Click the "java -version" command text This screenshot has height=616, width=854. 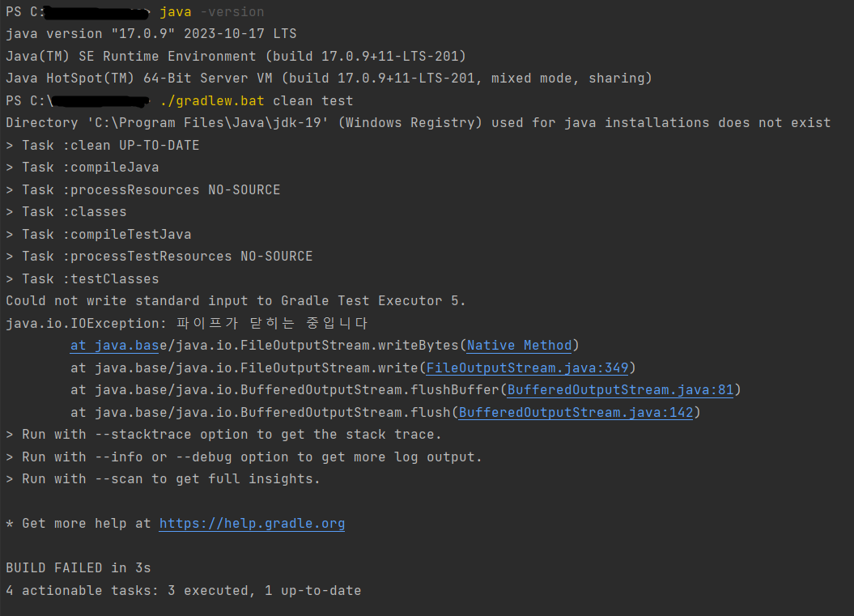pos(211,12)
